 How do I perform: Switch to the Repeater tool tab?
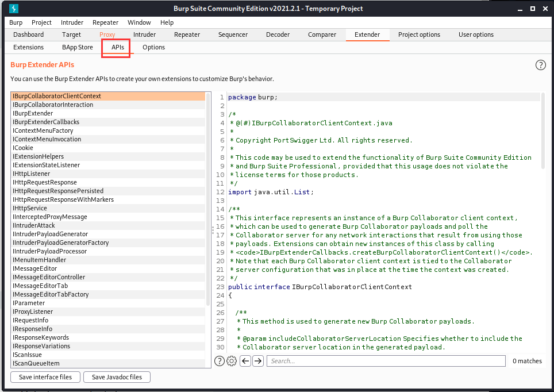pyautogui.click(x=187, y=34)
